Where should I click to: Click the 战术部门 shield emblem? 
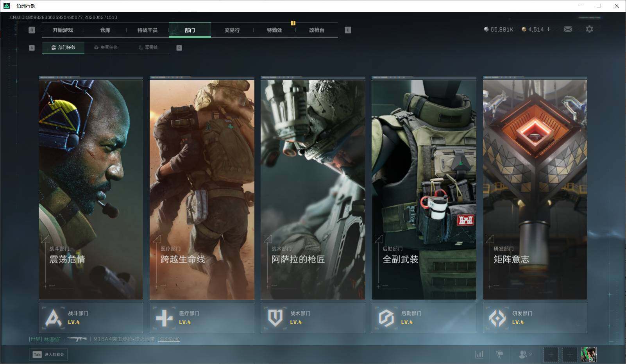pyautogui.click(x=275, y=318)
